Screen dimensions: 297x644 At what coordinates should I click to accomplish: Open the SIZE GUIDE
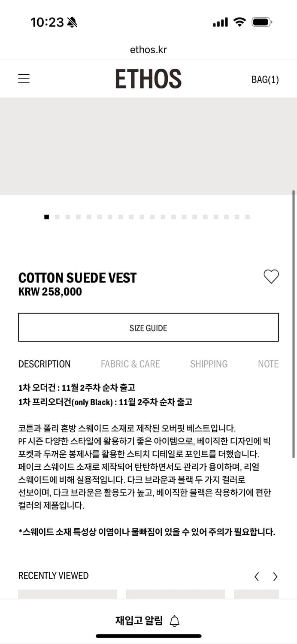[148, 328]
